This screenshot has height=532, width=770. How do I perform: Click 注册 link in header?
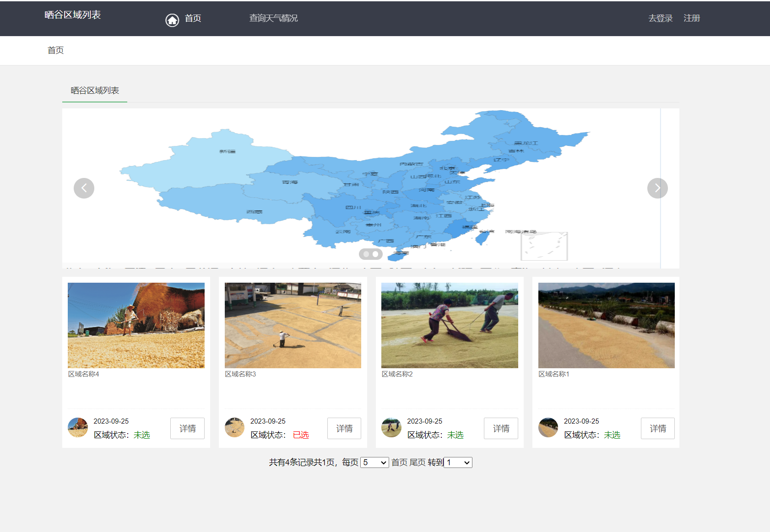(x=691, y=18)
